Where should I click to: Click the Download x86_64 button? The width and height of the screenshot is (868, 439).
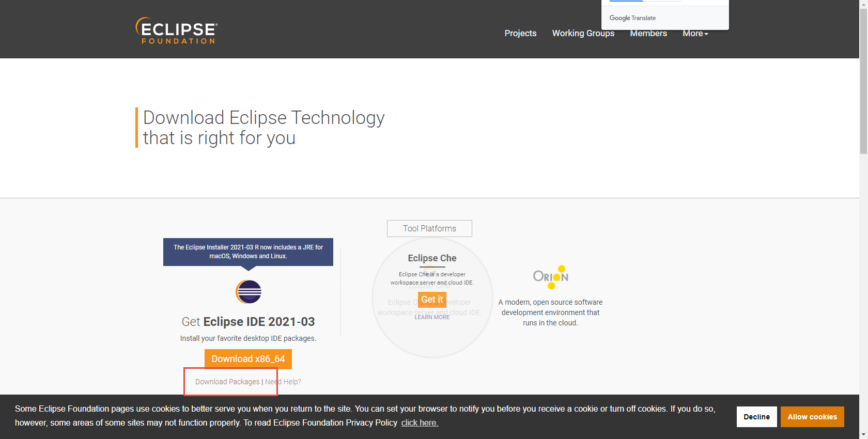pos(248,359)
